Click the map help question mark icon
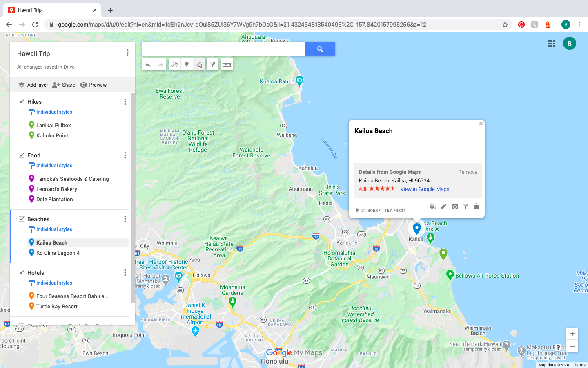588x368 pixels. [558, 348]
